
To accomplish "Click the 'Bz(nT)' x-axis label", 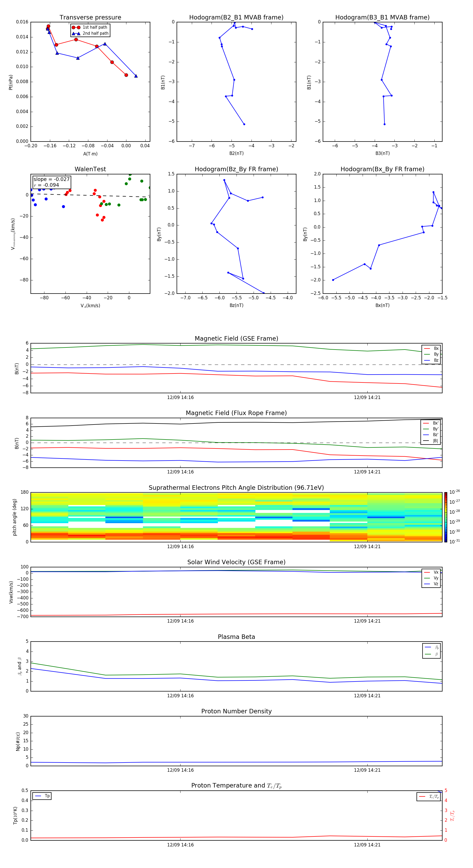I will [236, 305].
